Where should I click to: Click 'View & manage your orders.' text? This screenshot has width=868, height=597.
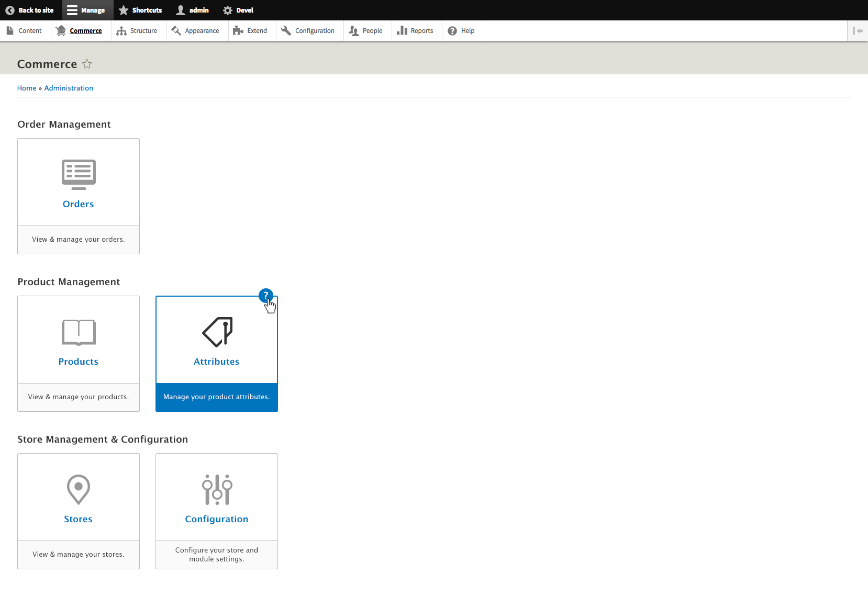pyautogui.click(x=79, y=240)
